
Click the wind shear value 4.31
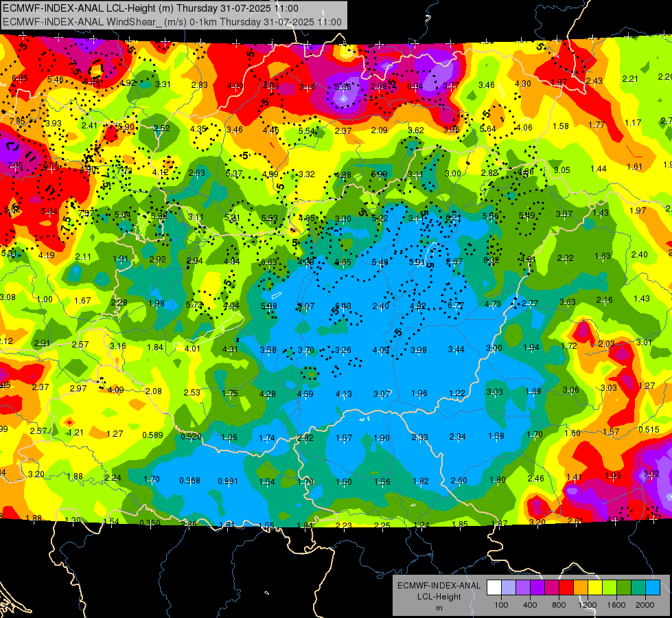click(230, 350)
